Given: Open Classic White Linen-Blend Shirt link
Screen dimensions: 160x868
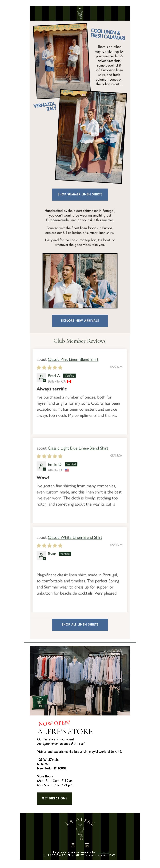Looking at the screenshot, I should click(x=75, y=537).
